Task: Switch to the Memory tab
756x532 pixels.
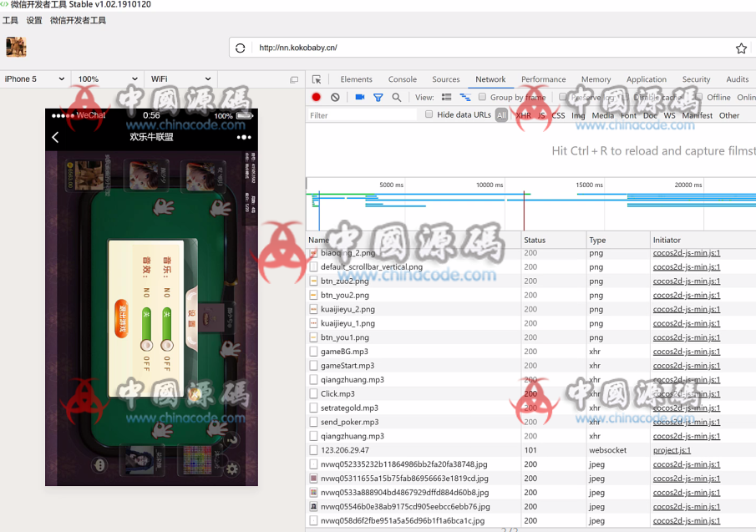Action: click(596, 79)
